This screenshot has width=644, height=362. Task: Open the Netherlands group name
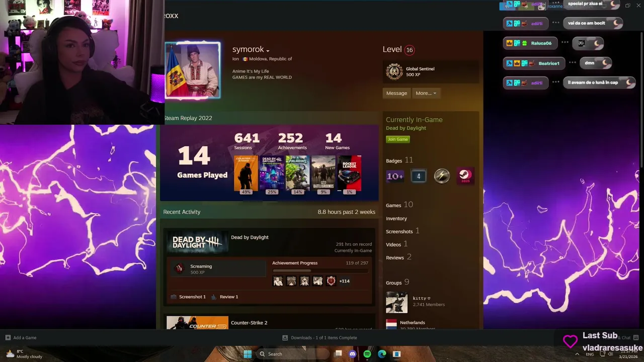click(413, 322)
